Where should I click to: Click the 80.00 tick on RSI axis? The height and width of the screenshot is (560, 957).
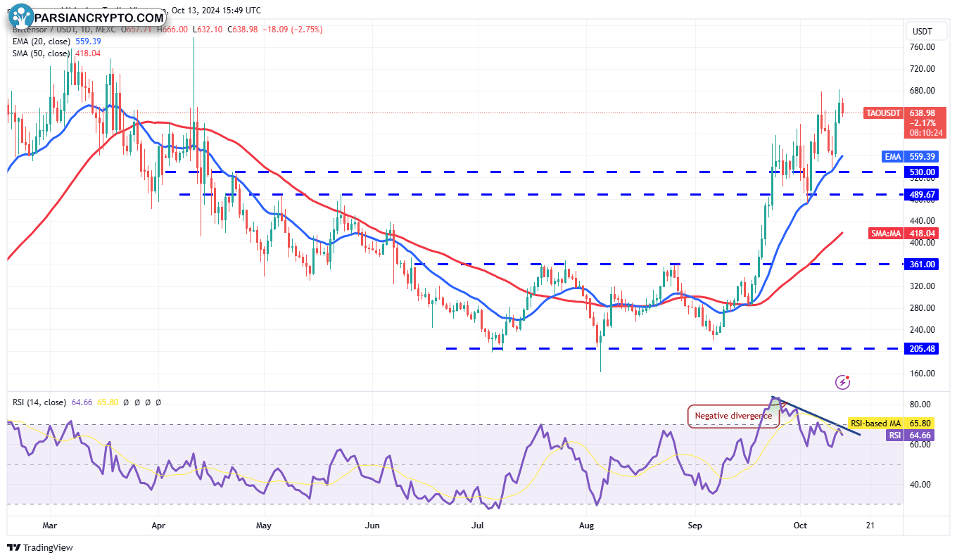click(x=920, y=405)
